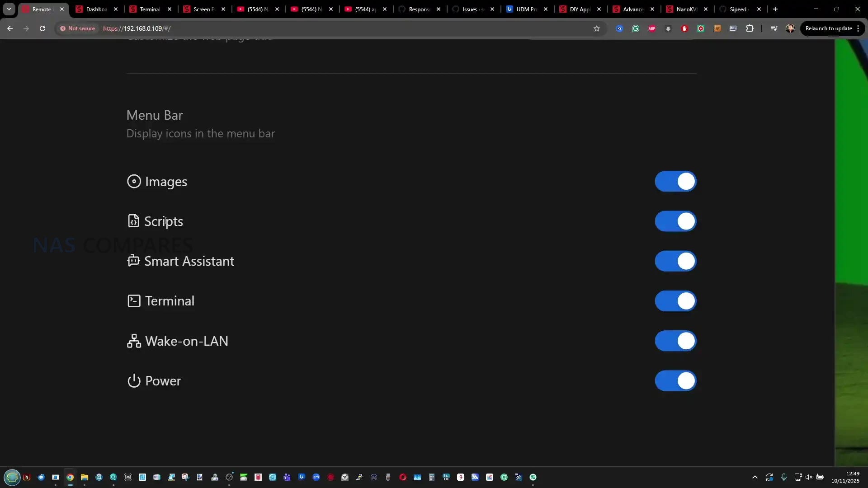The height and width of the screenshot is (488, 868).
Task: Click the Wake-on-LAN network icon
Action: pos(134,341)
